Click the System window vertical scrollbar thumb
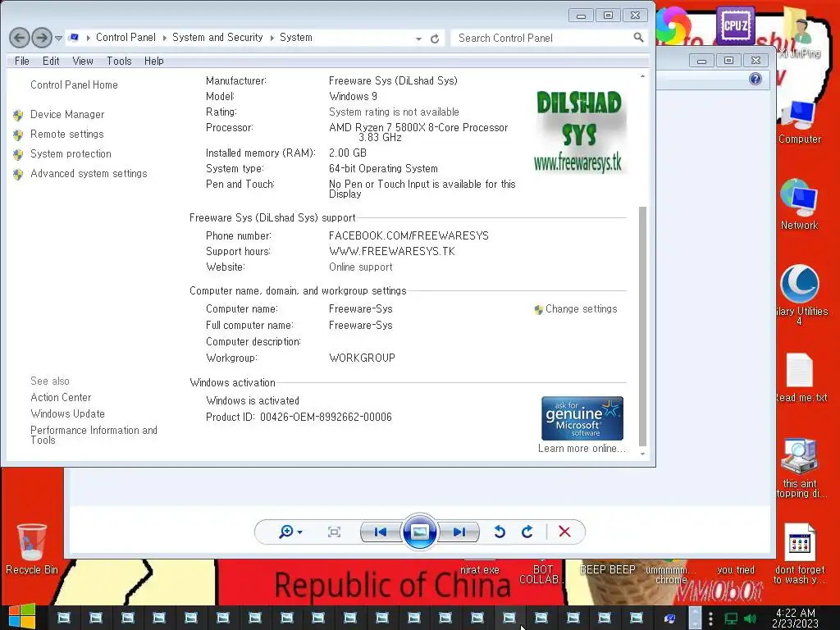This screenshot has width=840, height=630. click(643, 326)
